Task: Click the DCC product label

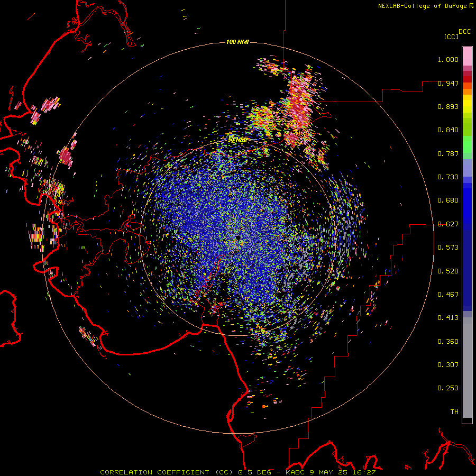Action: (x=465, y=32)
